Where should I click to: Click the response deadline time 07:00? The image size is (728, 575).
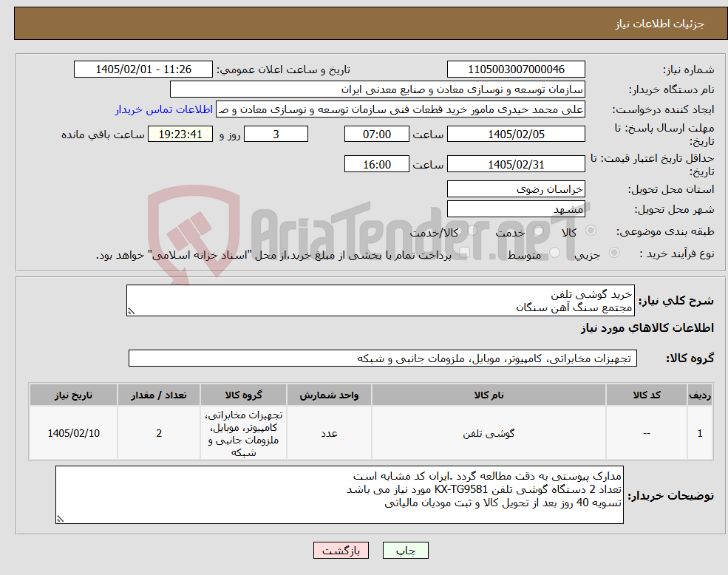376,135
